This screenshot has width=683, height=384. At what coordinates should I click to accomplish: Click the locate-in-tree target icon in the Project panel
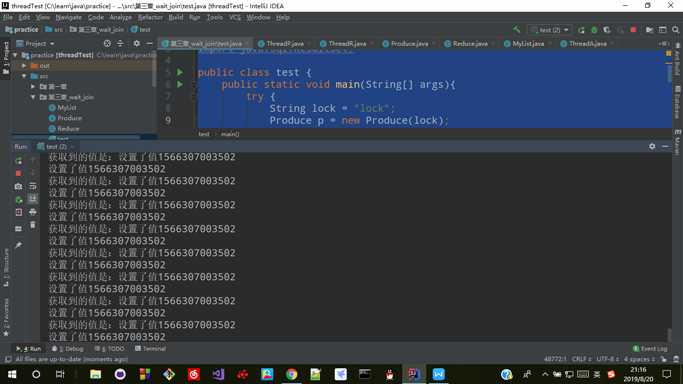(x=107, y=44)
